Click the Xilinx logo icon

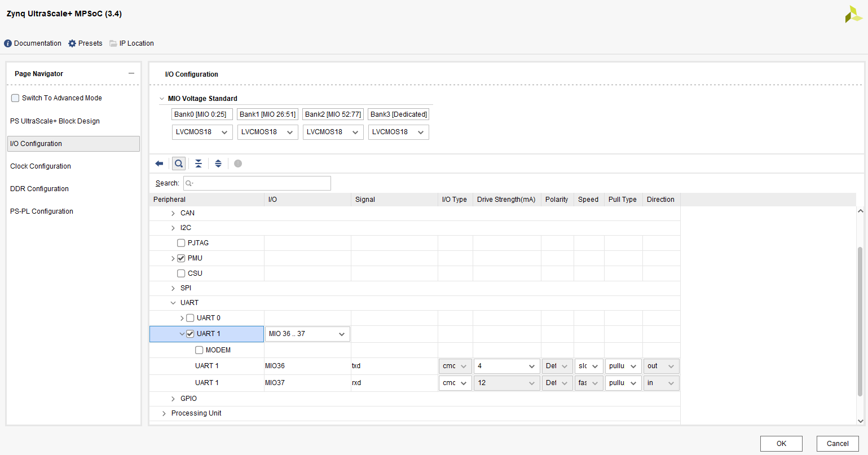(853, 14)
